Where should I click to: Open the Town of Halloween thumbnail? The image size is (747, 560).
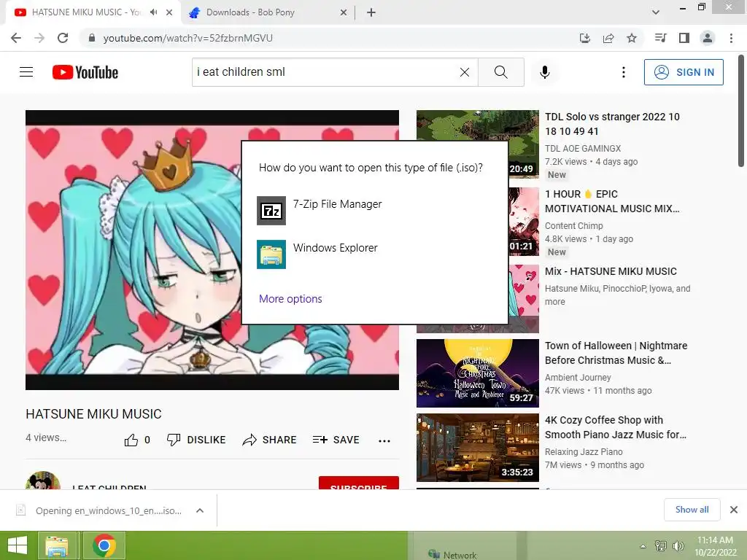477,373
